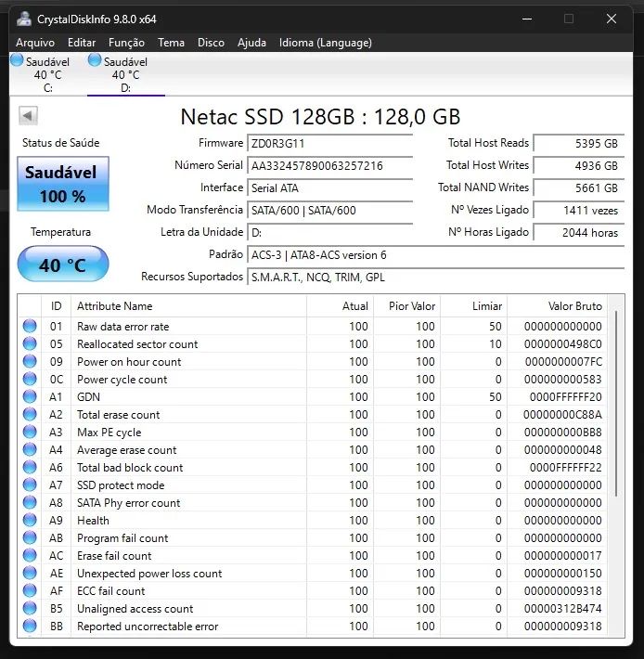The height and width of the screenshot is (659, 644).
Task: Click raw value 00000312B474
Action: pyautogui.click(x=562, y=609)
